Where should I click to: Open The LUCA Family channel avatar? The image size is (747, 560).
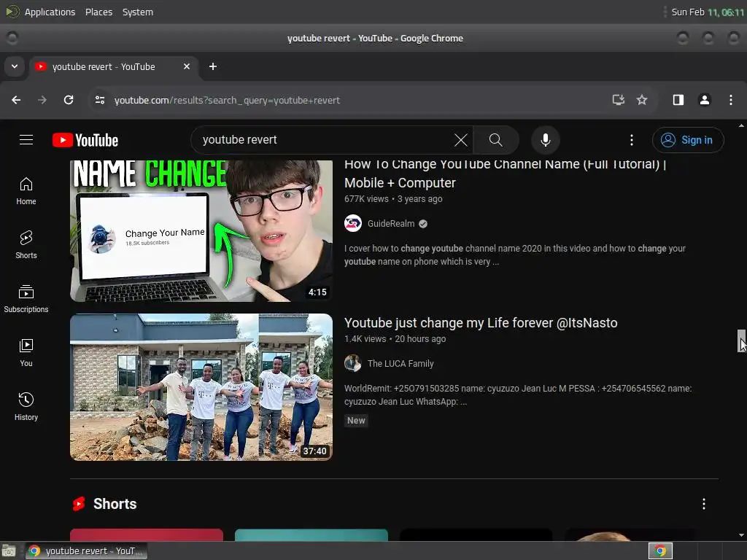point(353,363)
